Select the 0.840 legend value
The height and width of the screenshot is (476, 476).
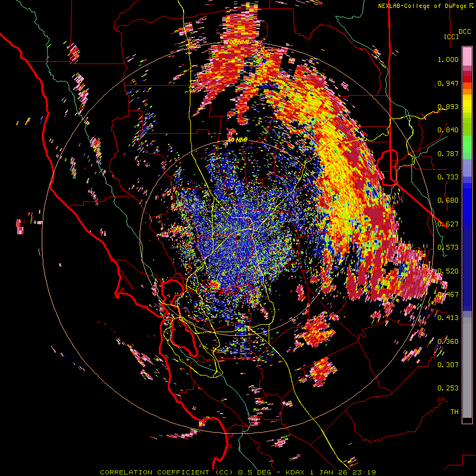tap(448, 130)
